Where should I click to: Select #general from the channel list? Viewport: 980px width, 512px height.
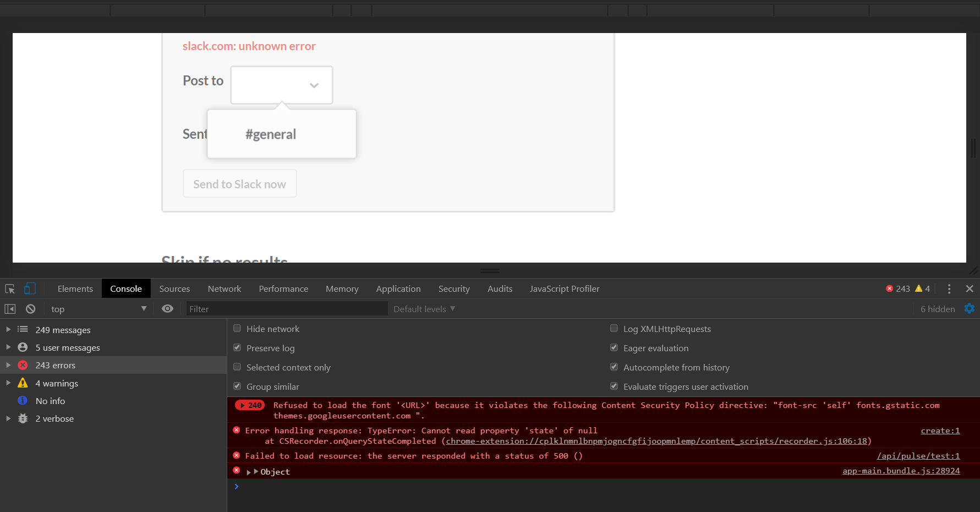pos(271,134)
